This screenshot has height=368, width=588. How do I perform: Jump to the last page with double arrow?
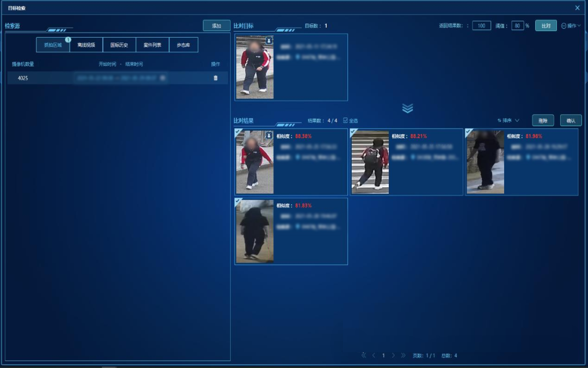(403, 355)
